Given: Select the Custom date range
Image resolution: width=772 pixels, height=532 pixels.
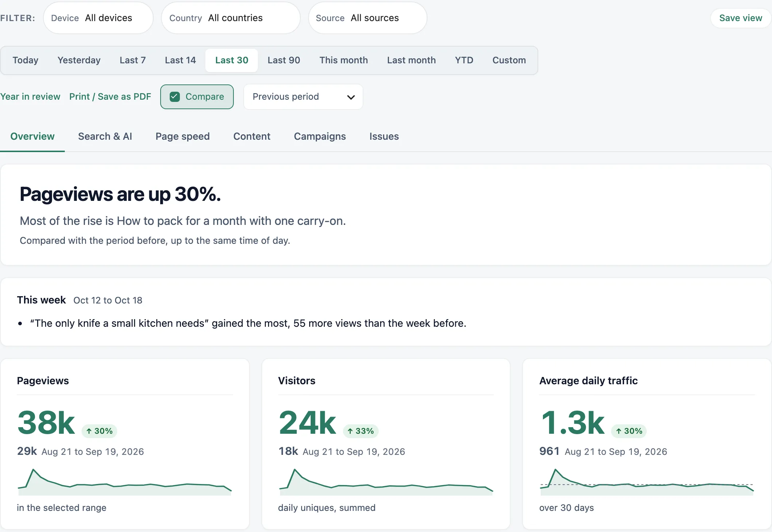Looking at the screenshot, I should point(509,60).
